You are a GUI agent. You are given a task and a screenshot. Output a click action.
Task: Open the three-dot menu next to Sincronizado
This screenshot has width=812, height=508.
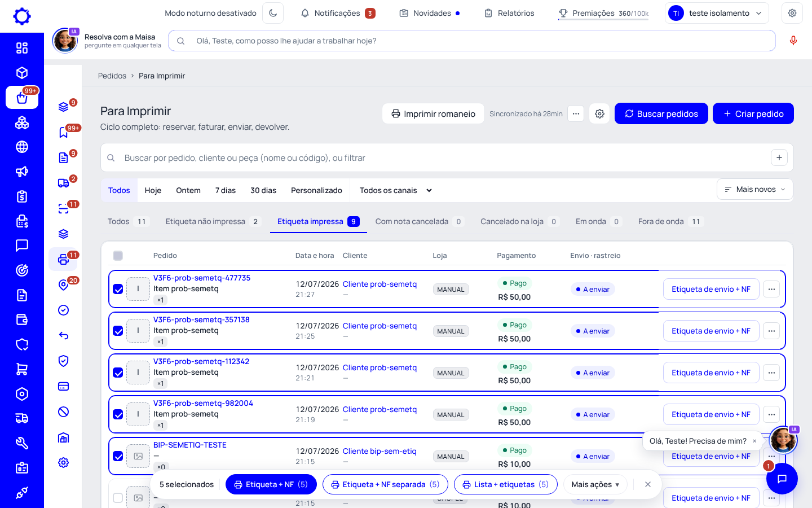(x=576, y=113)
